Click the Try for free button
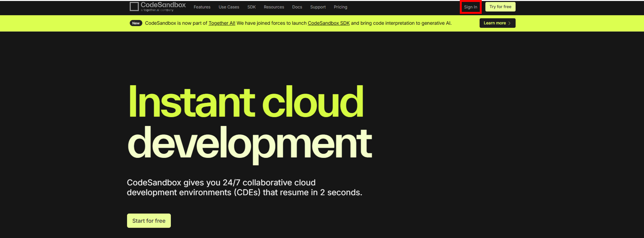The height and width of the screenshot is (238, 644). tap(500, 7)
